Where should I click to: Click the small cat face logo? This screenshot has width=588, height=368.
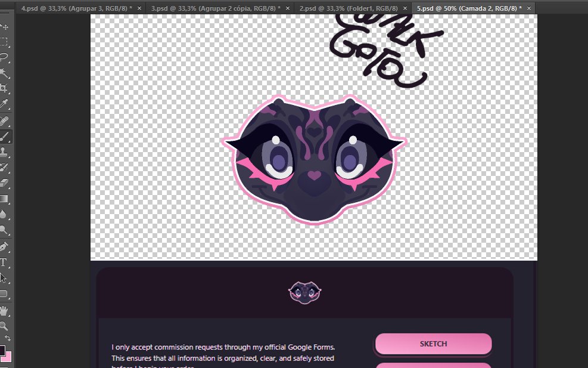(x=304, y=292)
